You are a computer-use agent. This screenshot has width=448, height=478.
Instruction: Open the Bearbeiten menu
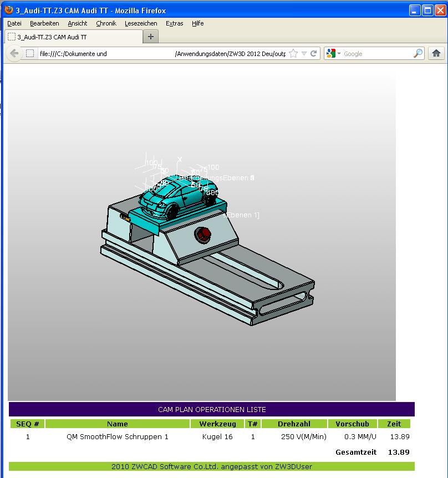point(44,23)
